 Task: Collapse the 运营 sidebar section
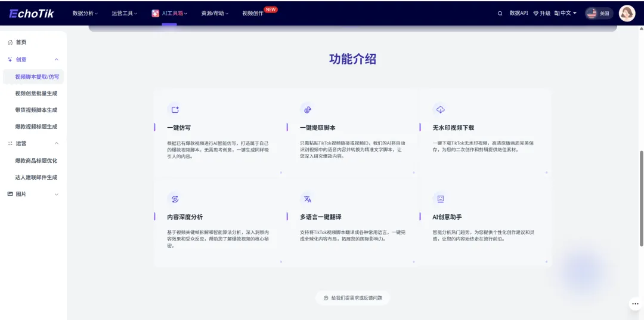(x=56, y=143)
